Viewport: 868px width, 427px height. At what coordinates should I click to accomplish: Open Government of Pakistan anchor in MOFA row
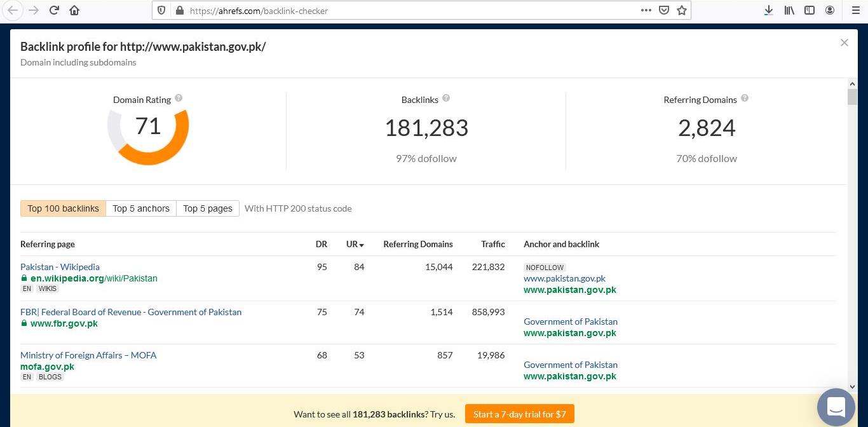[x=571, y=365]
